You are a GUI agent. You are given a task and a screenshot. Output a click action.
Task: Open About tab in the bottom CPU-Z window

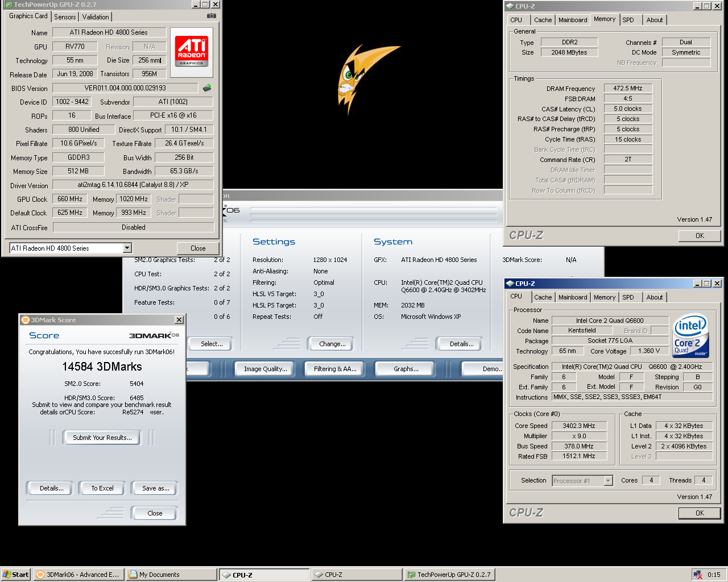click(655, 297)
